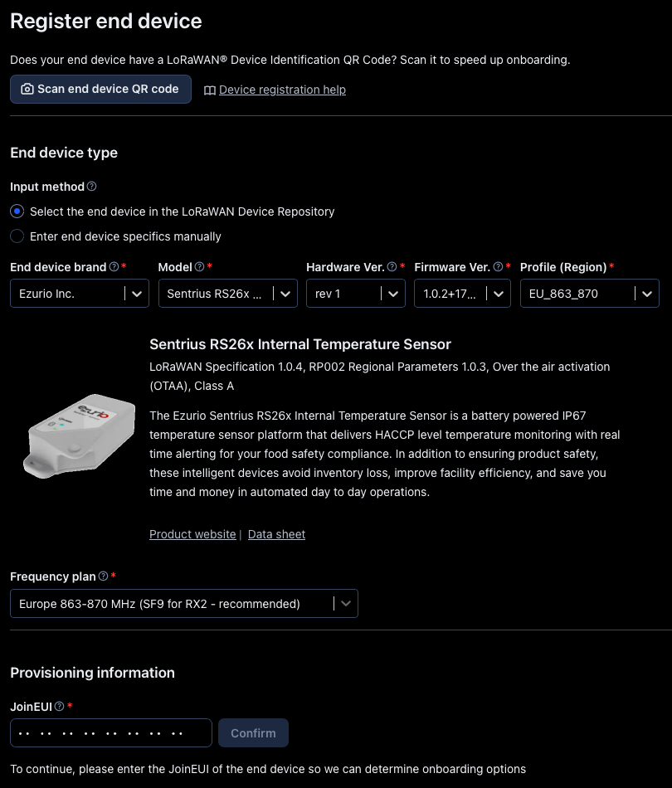
Task: Open the Data sheet link
Action: click(276, 534)
